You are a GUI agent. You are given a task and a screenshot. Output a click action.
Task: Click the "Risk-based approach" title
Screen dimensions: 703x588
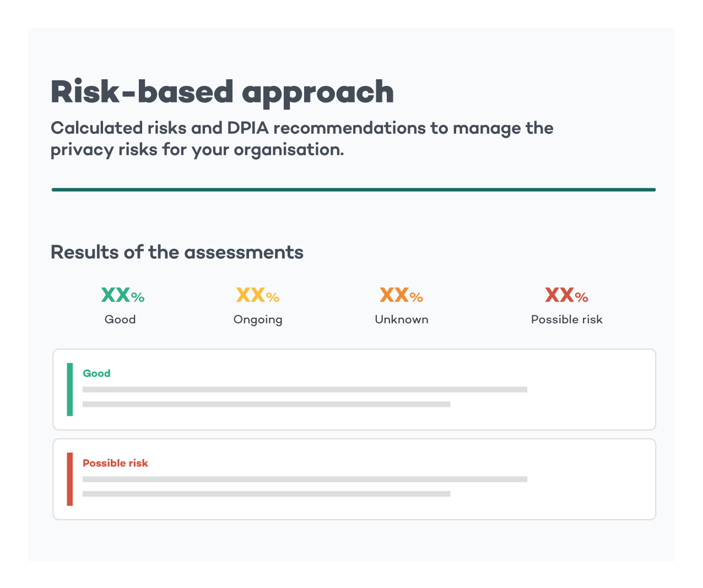point(222,92)
